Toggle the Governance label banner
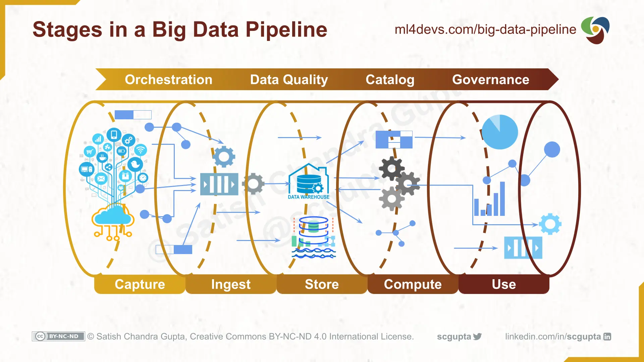644x362 pixels. pos(490,79)
